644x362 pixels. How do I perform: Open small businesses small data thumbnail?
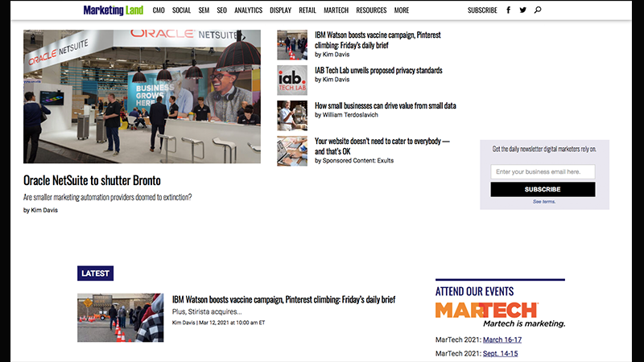click(292, 115)
